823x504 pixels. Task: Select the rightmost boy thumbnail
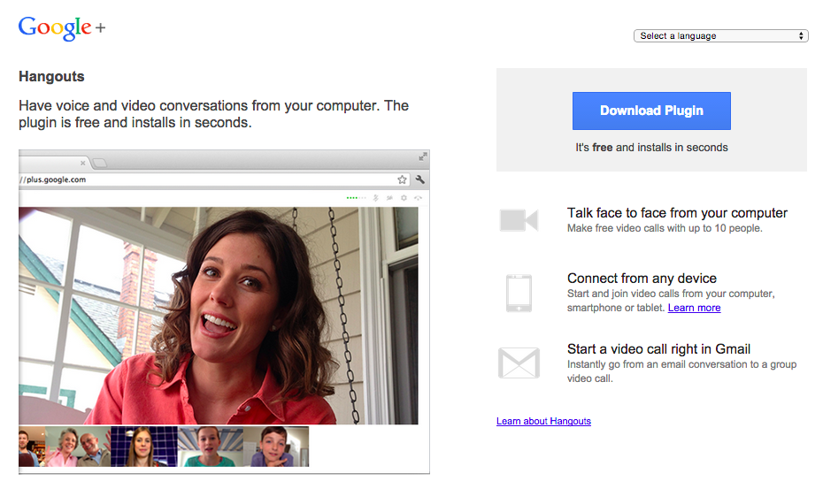pyautogui.click(x=276, y=447)
